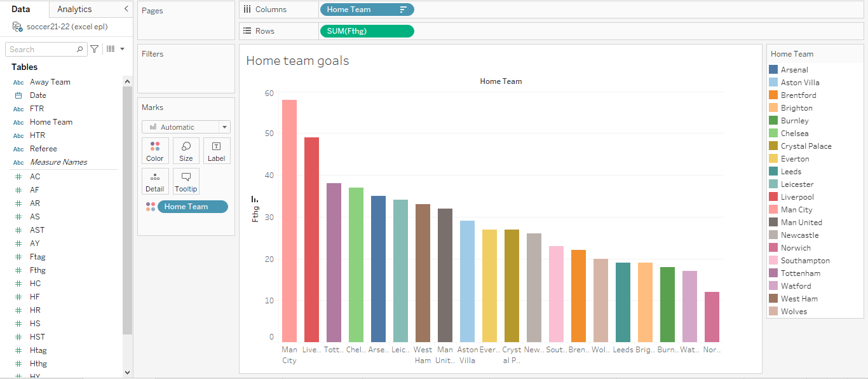Open the Tooltip editor icon

[x=186, y=181]
